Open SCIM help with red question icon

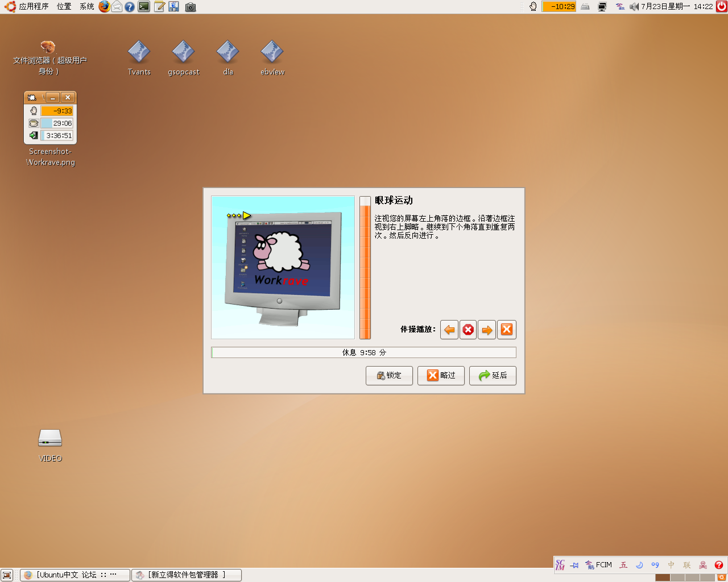click(x=719, y=565)
